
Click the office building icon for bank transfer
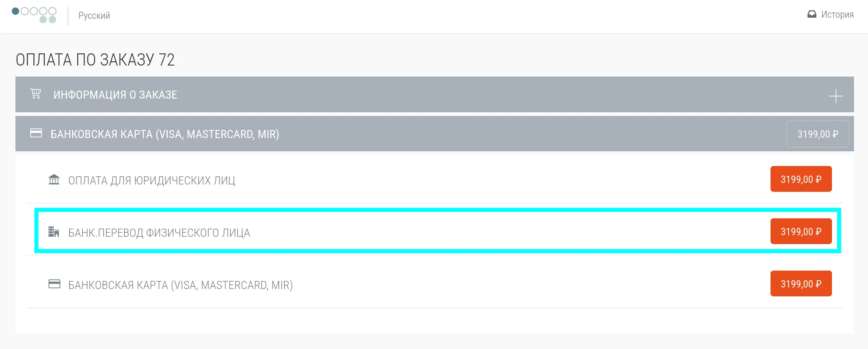[x=54, y=232]
